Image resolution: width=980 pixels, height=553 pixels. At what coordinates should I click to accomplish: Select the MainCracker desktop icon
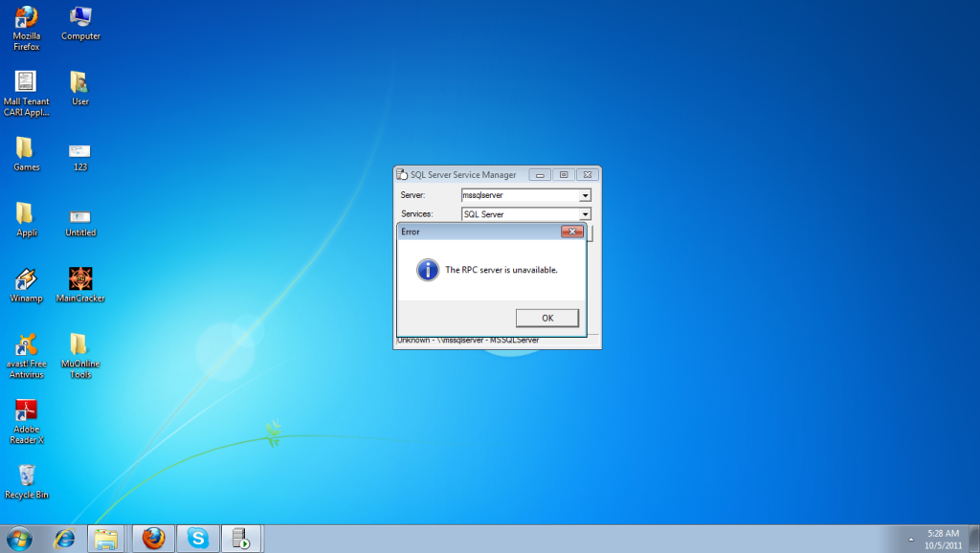(x=80, y=285)
